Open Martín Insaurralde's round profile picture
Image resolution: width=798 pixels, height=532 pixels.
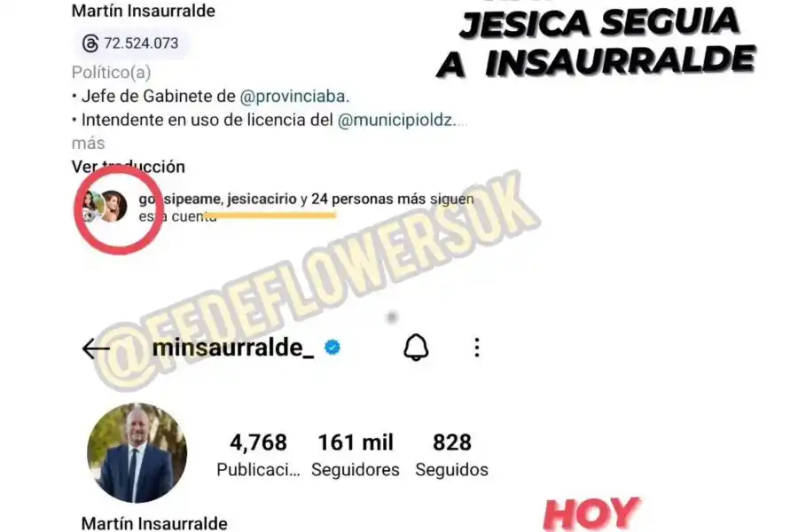tap(137, 453)
